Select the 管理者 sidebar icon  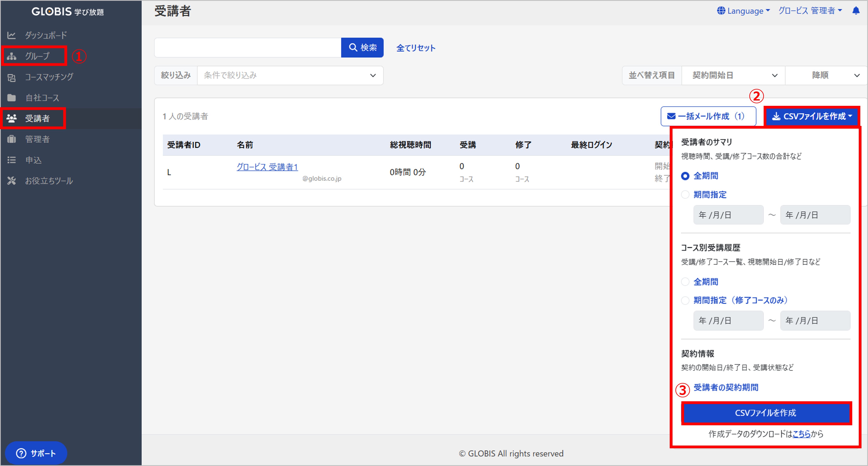11,139
